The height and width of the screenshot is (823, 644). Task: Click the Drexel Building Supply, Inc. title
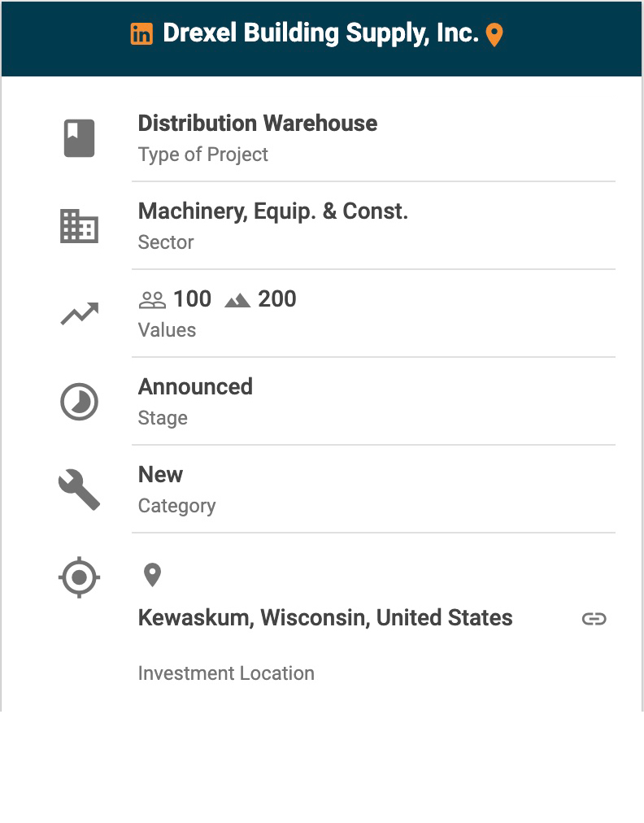click(320, 33)
